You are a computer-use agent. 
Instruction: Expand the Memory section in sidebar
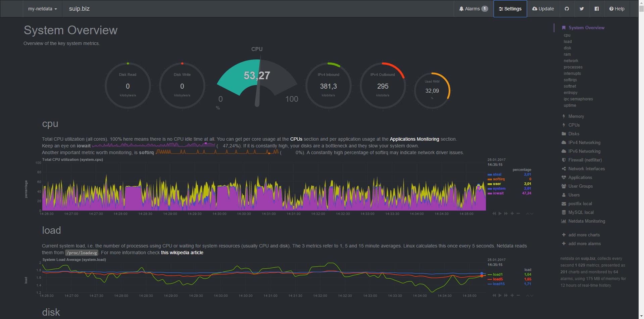(x=576, y=117)
